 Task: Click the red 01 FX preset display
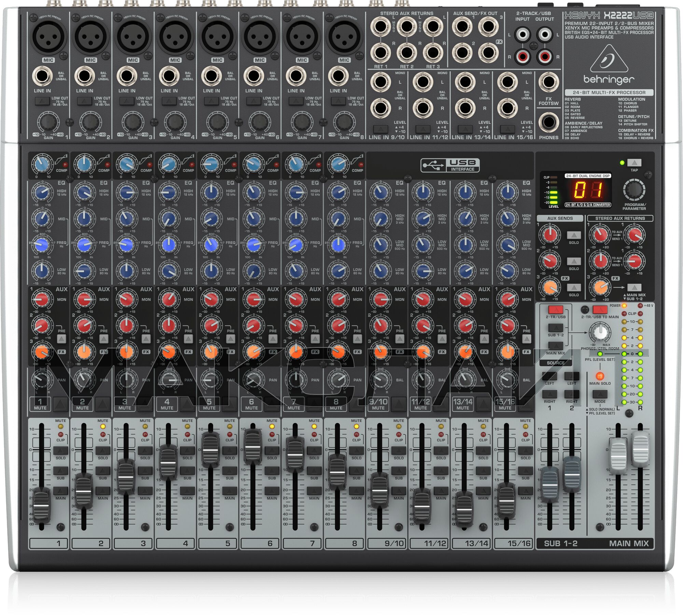point(587,190)
